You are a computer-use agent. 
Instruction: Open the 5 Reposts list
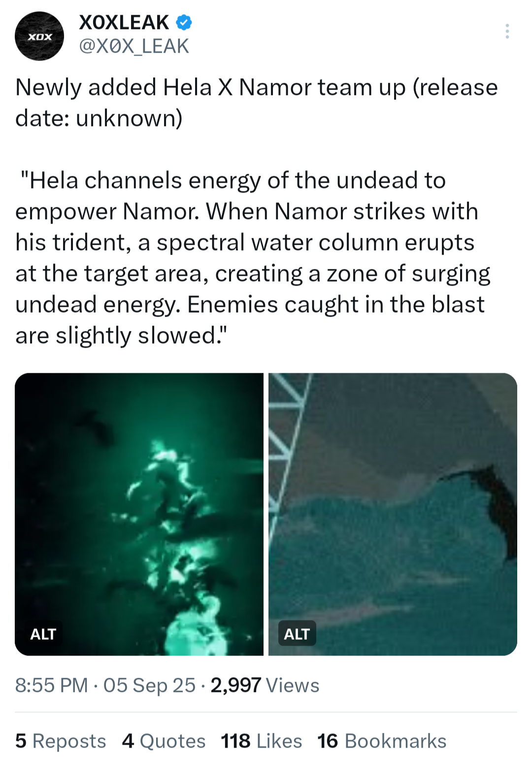click(x=61, y=741)
